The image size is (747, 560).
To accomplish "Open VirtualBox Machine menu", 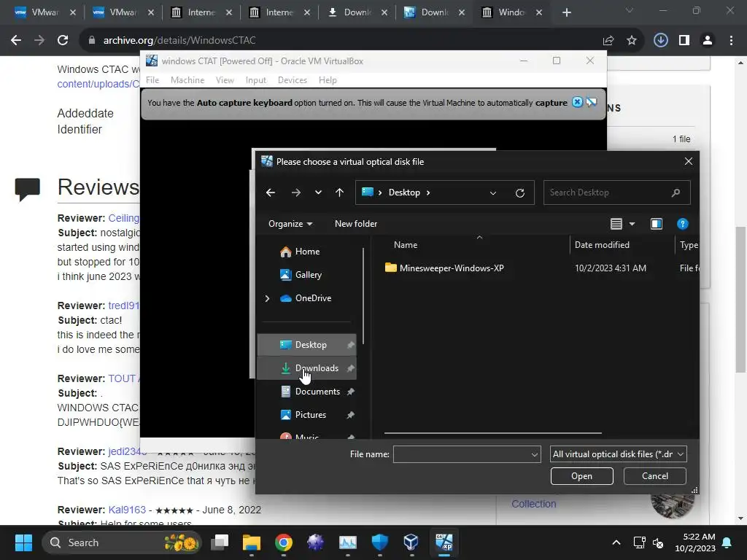I will (x=187, y=80).
